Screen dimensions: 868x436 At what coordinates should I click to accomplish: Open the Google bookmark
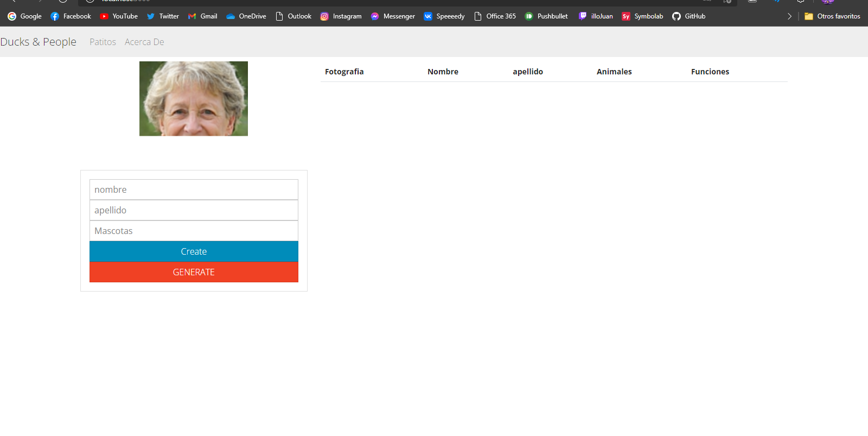point(24,16)
